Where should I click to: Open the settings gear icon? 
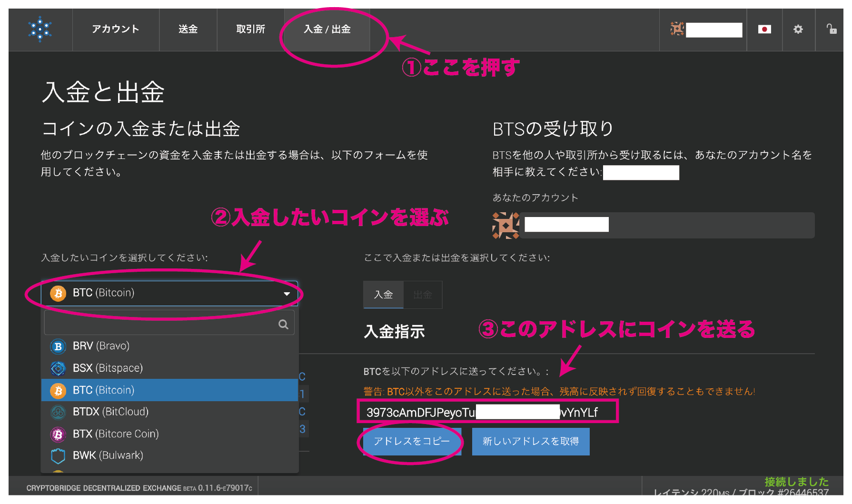pyautogui.click(x=798, y=30)
